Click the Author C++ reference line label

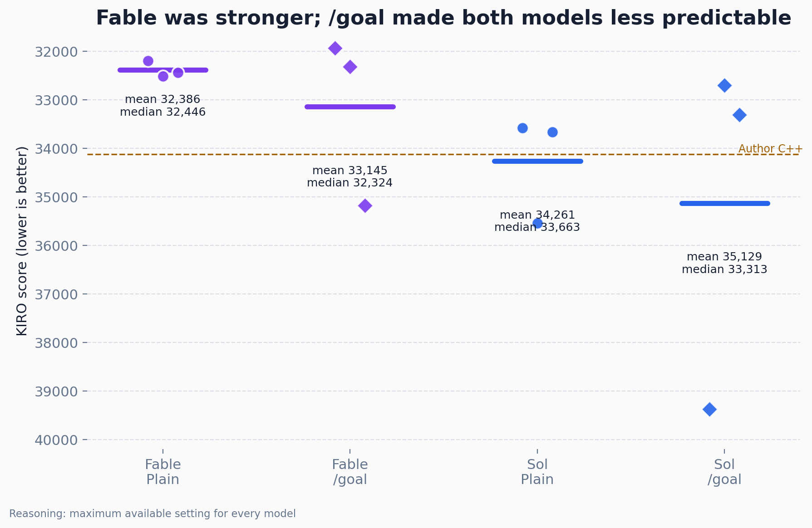click(770, 148)
